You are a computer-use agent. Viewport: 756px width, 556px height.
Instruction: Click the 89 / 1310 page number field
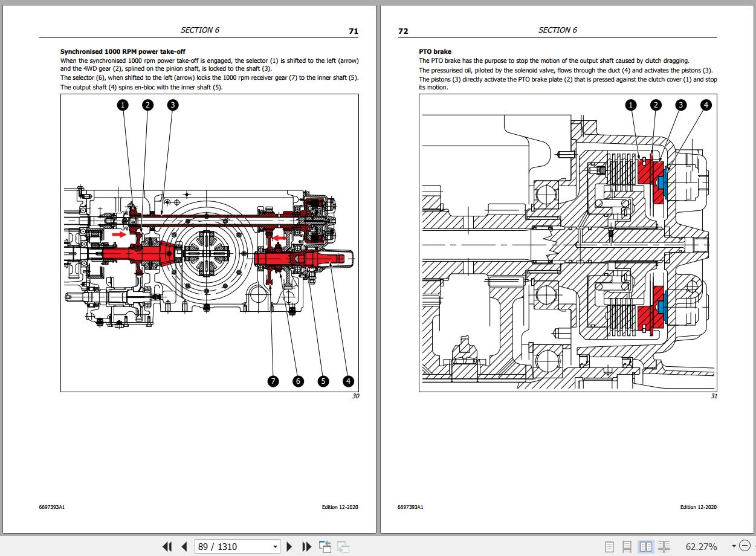click(x=232, y=546)
